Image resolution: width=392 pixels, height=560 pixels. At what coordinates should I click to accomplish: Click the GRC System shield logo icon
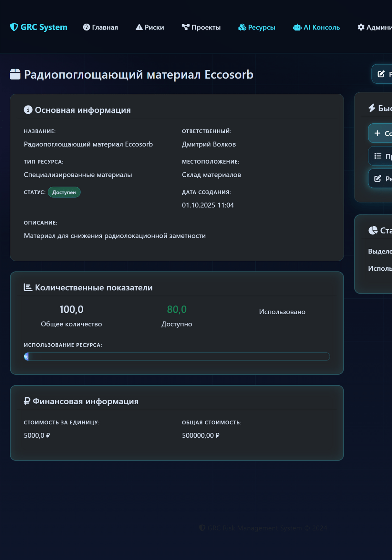pos(14,27)
